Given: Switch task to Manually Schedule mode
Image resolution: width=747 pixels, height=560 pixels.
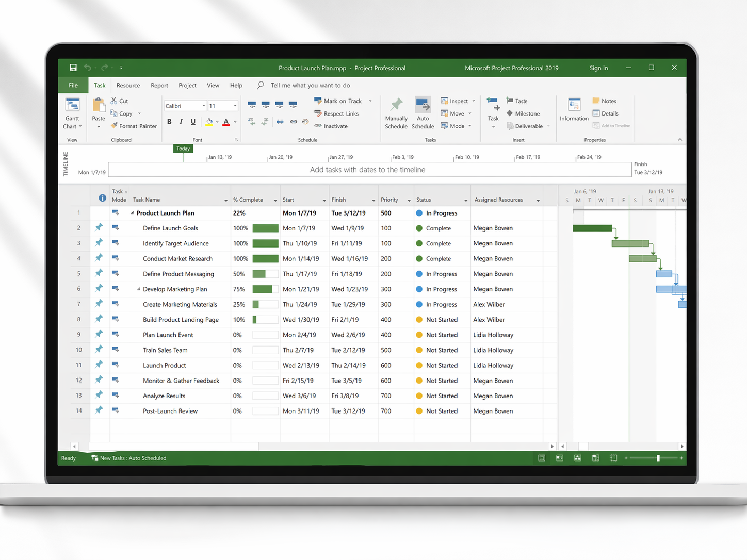Looking at the screenshot, I should coord(396,113).
